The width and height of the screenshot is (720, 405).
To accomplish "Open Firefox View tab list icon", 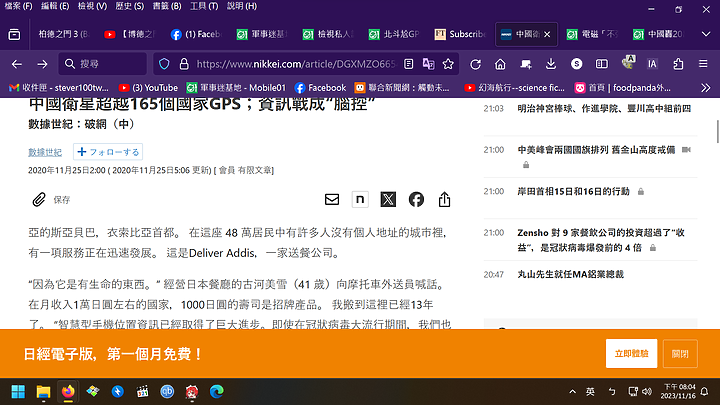I will point(14,34).
